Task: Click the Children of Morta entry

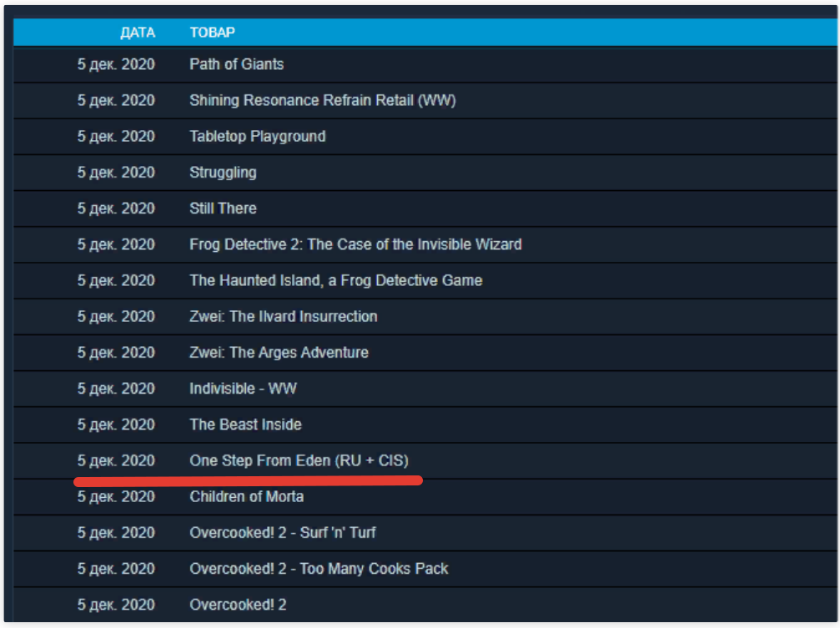Action: click(246, 497)
